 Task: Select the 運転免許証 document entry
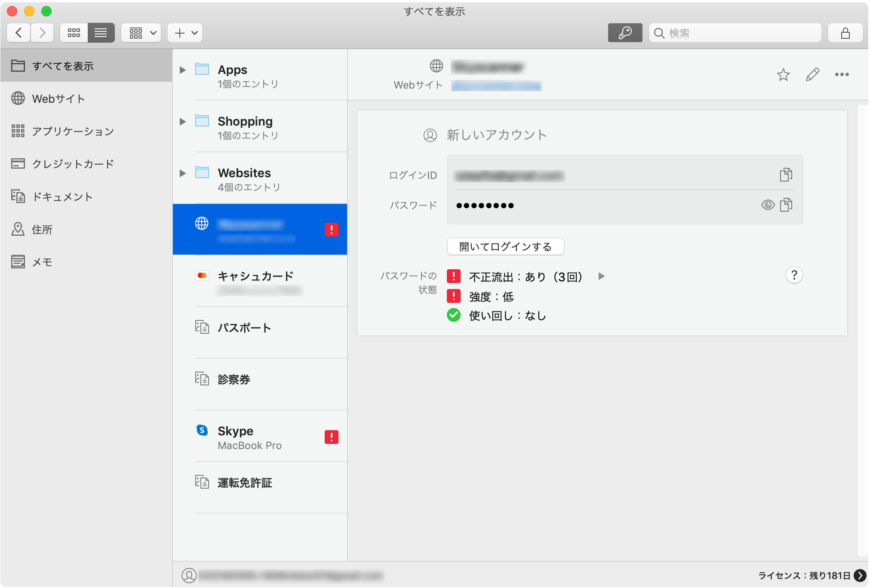click(260, 488)
